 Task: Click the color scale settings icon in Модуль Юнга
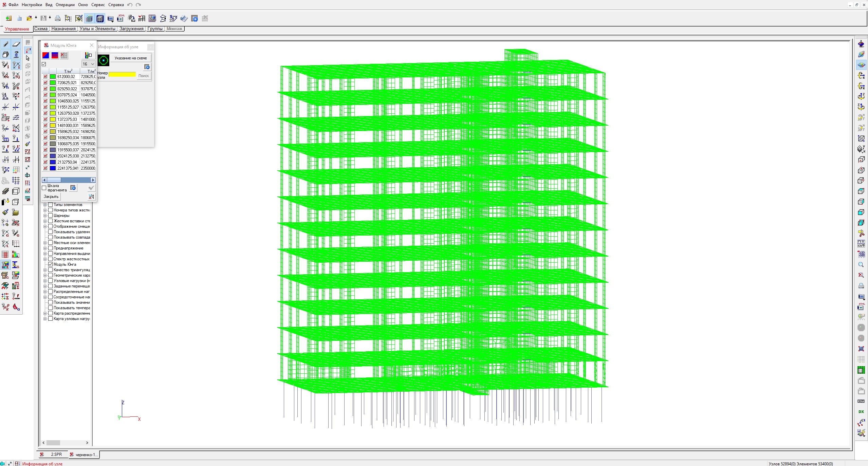[x=88, y=55]
